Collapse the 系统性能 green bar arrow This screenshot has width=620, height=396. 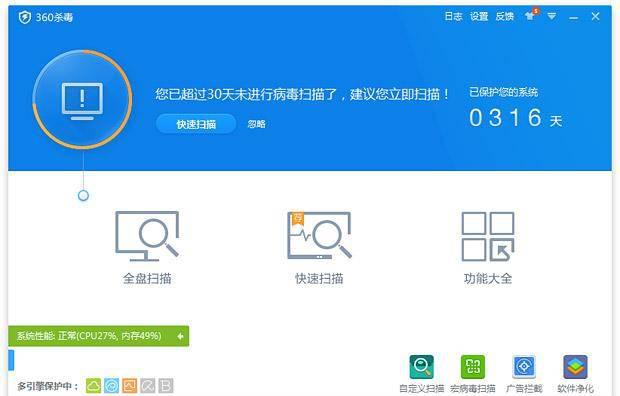tap(180, 336)
